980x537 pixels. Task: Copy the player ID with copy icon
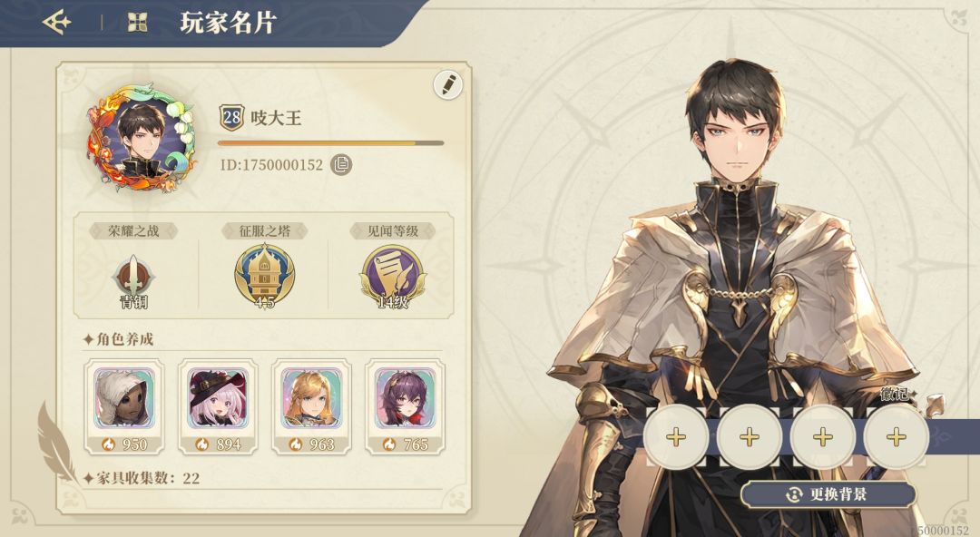[340, 164]
